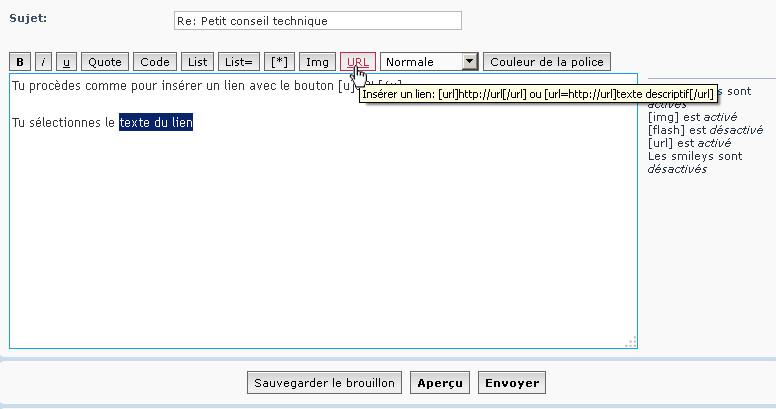Insert a Code block tag
Viewport: 776px width, 409px height.
tap(154, 62)
